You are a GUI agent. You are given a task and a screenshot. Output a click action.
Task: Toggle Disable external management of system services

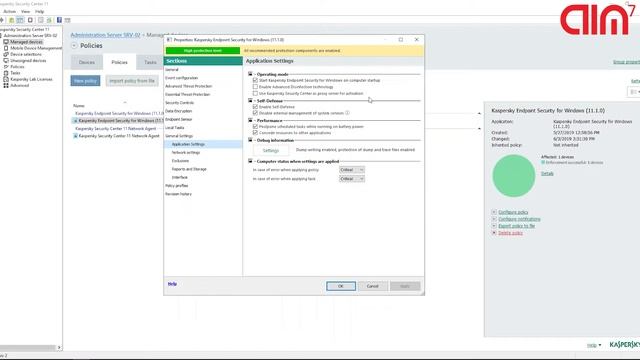(x=255, y=113)
